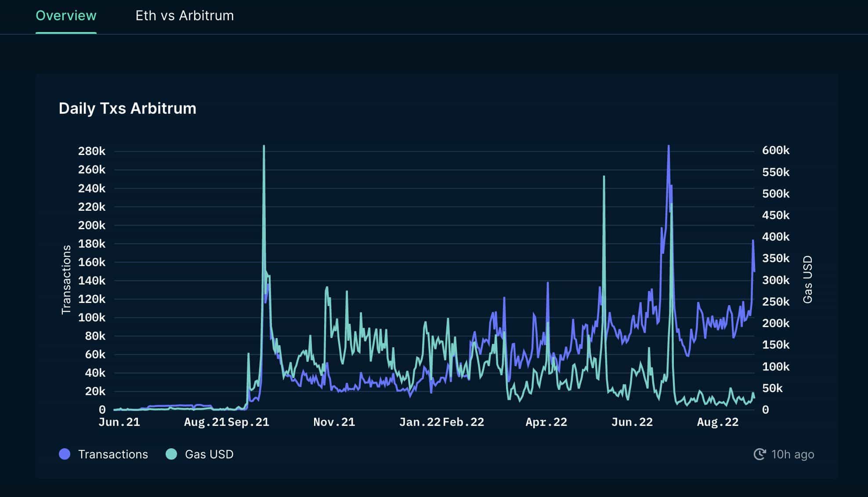Click the Gas USD legend label

click(x=209, y=454)
